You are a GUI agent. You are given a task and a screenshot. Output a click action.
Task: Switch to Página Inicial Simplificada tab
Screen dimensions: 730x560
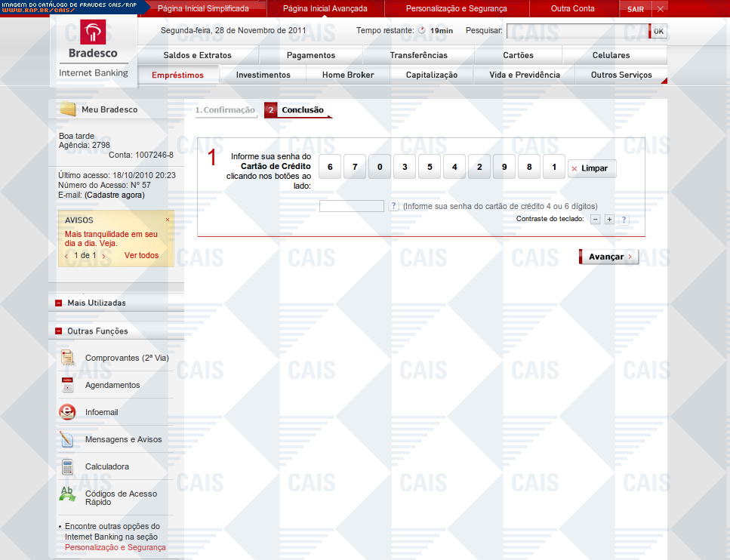pyautogui.click(x=203, y=9)
